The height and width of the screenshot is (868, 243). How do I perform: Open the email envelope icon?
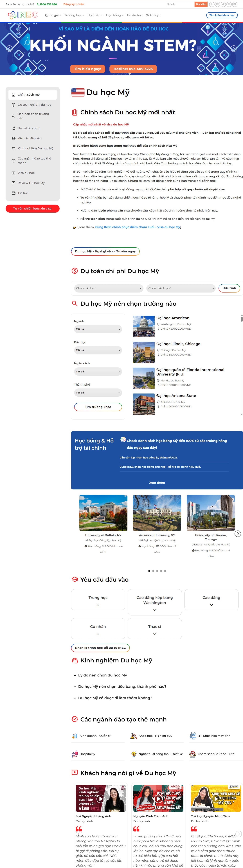[x=229, y=4]
